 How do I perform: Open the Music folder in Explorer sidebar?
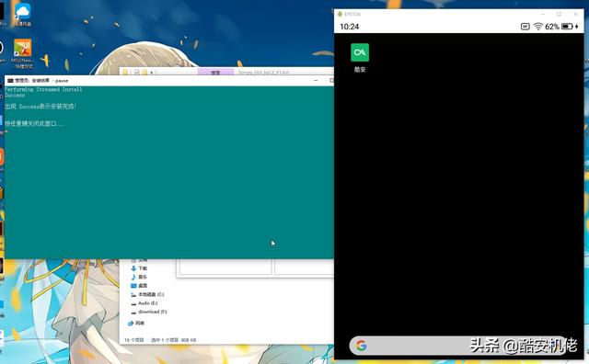[x=139, y=277]
